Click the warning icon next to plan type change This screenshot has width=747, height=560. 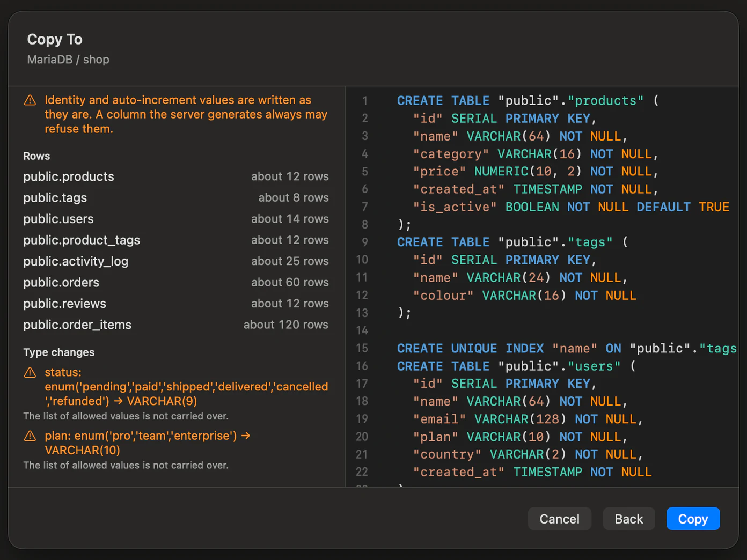click(30, 436)
